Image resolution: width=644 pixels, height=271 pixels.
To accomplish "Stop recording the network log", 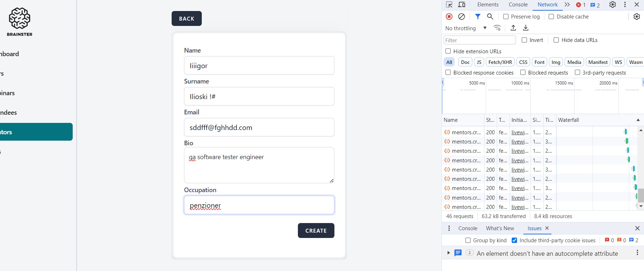I will click(x=449, y=17).
